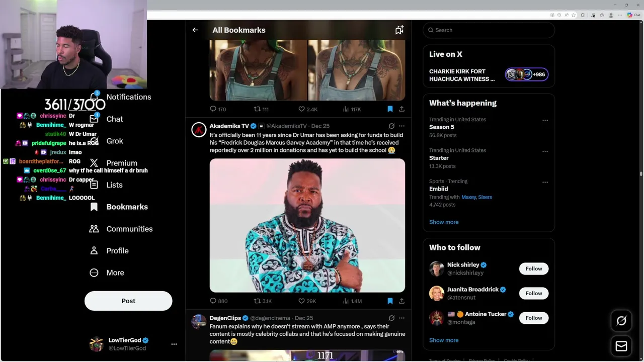Open more options for Embiid trend
This screenshot has width=644, height=362.
[x=545, y=183]
